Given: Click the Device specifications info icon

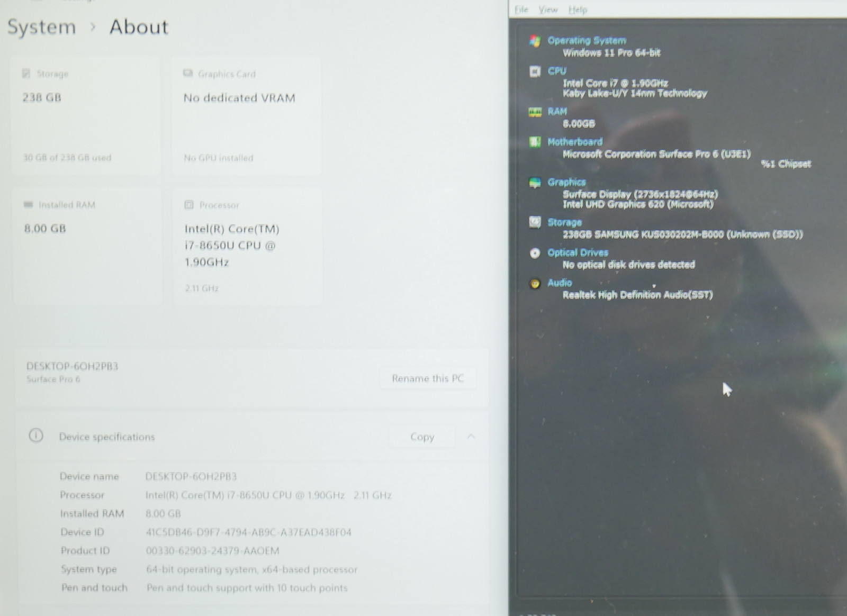Looking at the screenshot, I should click(35, 436).
